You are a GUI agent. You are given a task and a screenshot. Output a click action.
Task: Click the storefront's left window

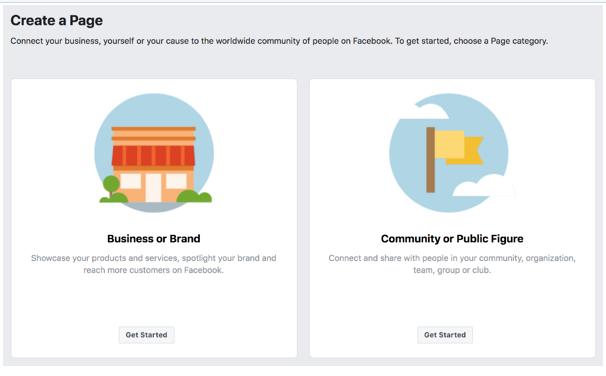coord(130,181)
